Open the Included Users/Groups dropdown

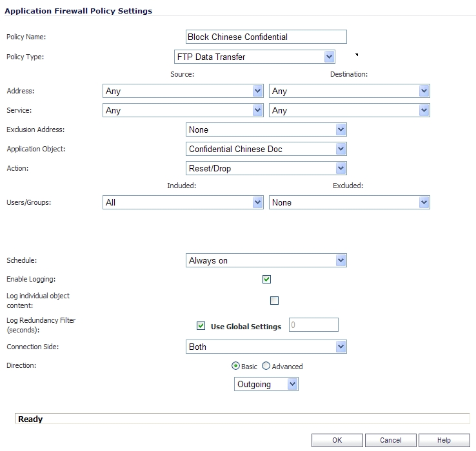pyautogui.click(x=183, y=202)
